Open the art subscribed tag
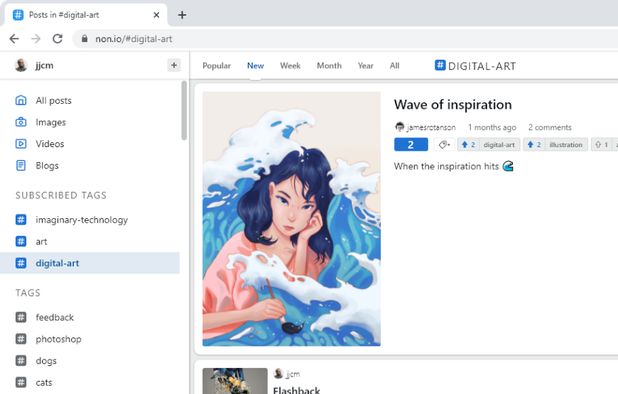Screen dimensions: 618x394 (x=41, y=242)
